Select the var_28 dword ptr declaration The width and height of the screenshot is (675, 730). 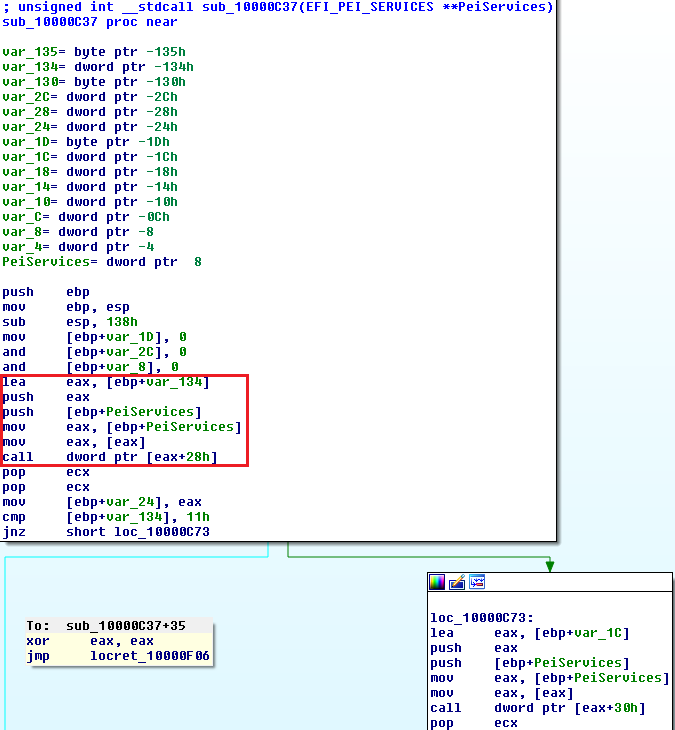(x=90, y=112)
